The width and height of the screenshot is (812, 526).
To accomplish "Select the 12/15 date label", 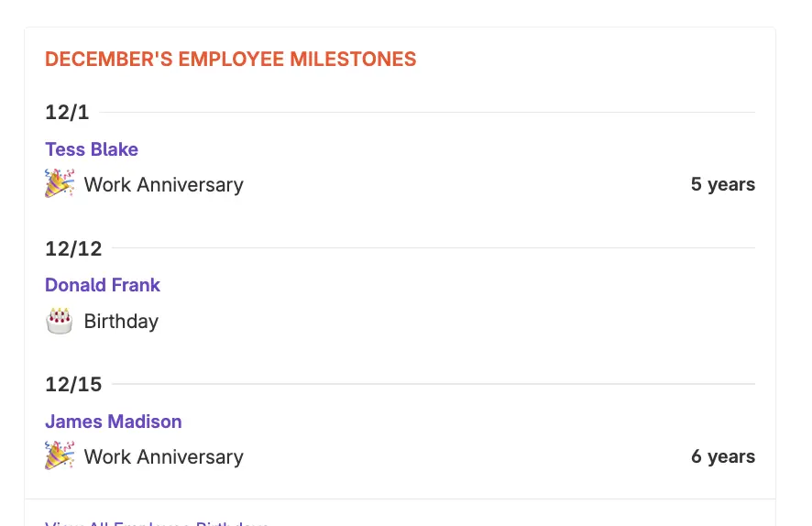I will pyautogui.click(x=73, y=384).
